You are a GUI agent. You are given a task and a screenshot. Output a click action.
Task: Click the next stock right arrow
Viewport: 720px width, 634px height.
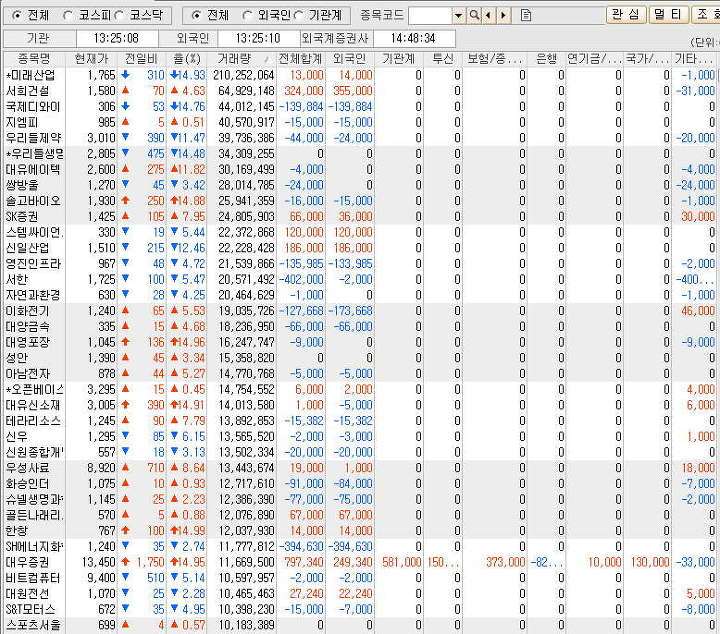click(504, 16)
